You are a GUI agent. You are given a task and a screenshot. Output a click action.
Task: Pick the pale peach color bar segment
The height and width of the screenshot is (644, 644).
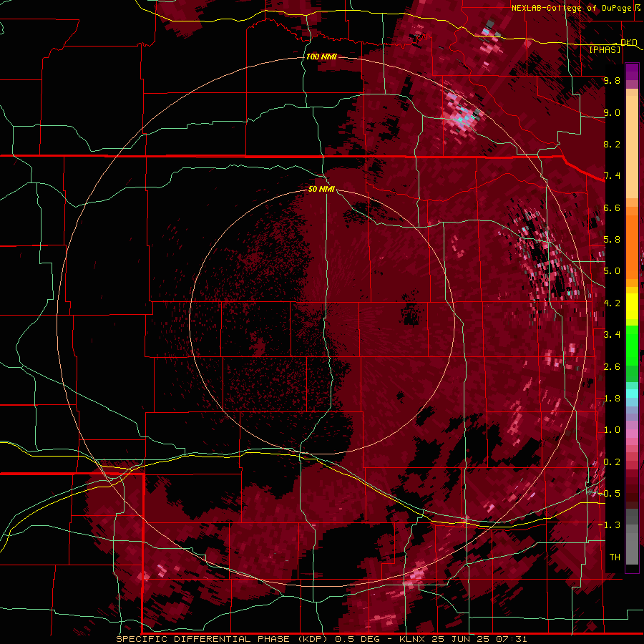click(632, 148)
